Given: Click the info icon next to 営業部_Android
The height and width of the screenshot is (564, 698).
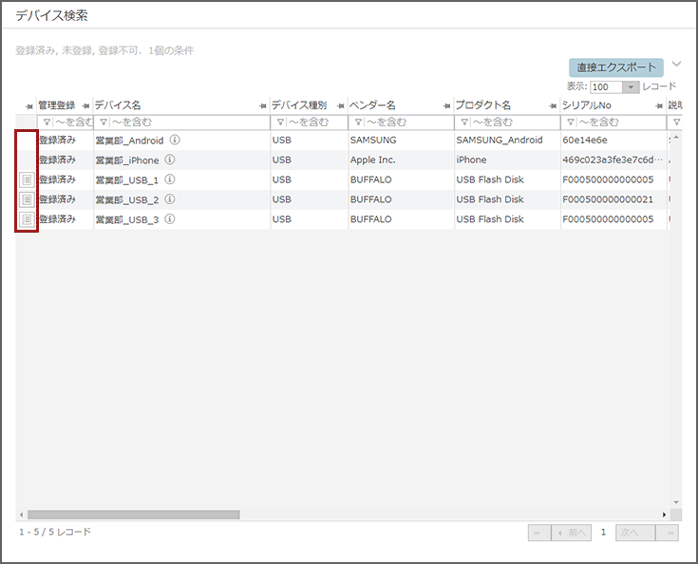Looking at the screenshot, I should tap(175, 140).
